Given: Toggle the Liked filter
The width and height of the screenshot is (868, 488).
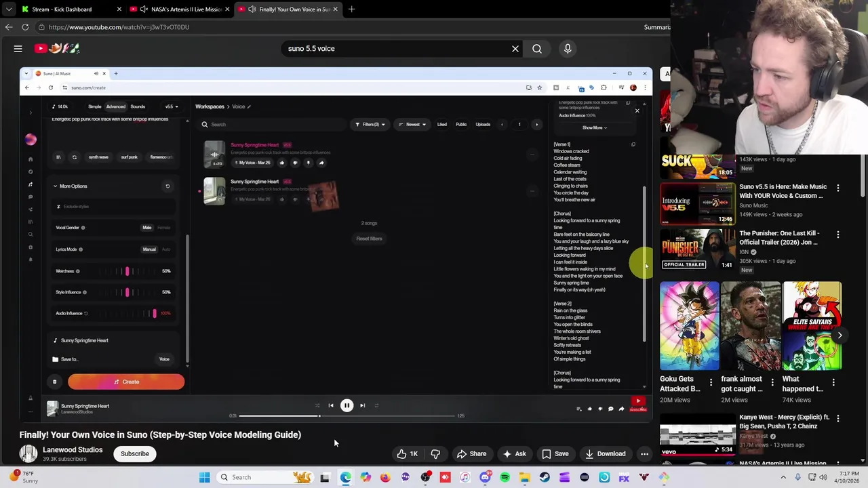Looking at the screenshot, I should 442,125.
